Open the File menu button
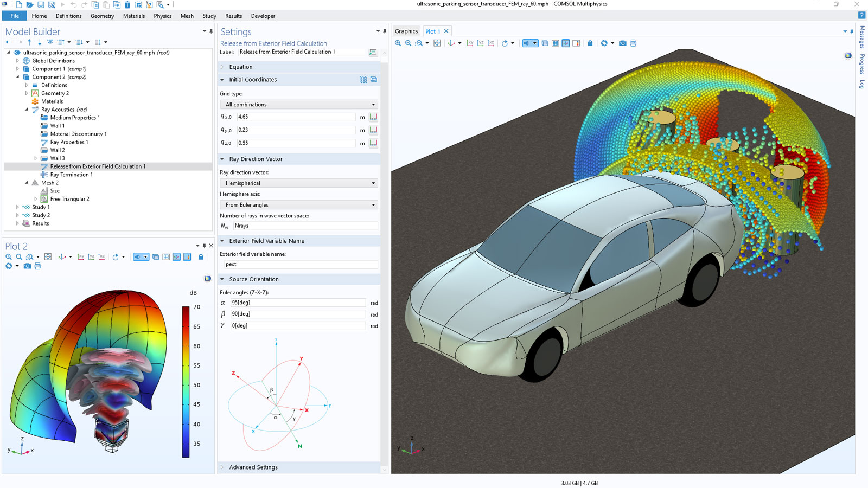Image resolution: width=868 pixels, height=488 pixels. pyautogui.click(x=15, y=16)
